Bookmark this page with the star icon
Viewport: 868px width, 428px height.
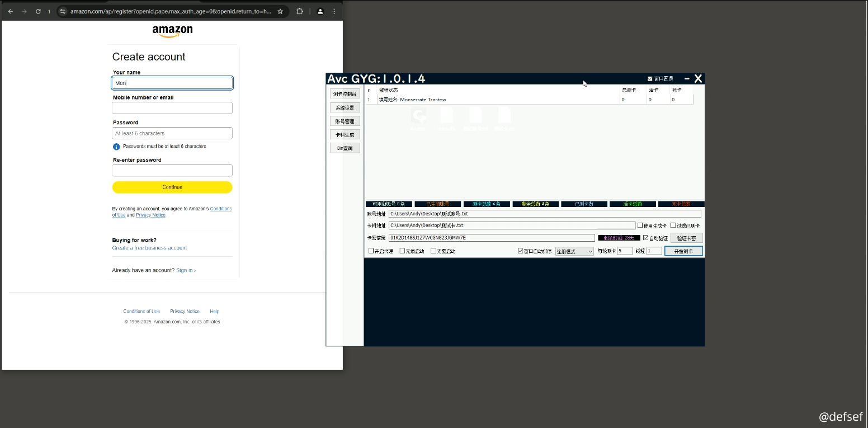point(280,11)
